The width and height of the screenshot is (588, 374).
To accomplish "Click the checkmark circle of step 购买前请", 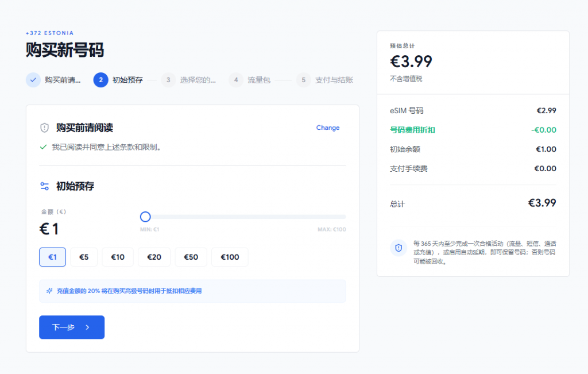I will pyautogui.click(x=33, y=80).
